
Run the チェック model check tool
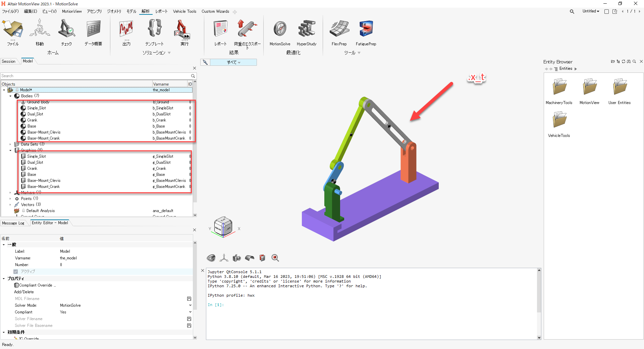click(x=66, y=32)
